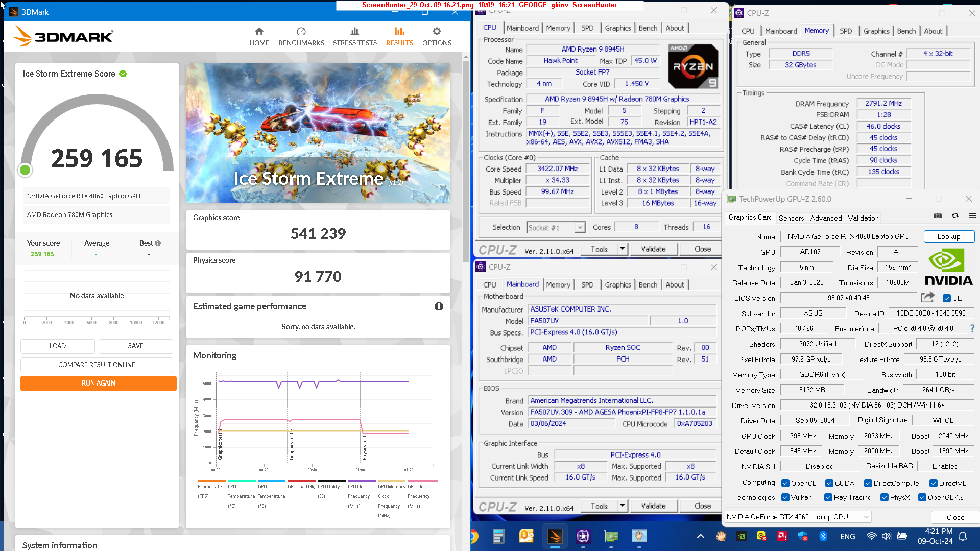This screenshot has width=980, height=551.
Task: Take a GPU-Z screenshot with camera icon
Action: (x=938, y=216)
